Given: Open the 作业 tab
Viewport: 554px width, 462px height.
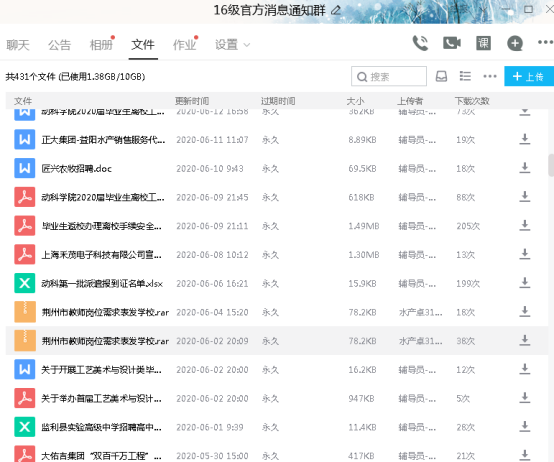Looking at the screenshot, I should pos(184,45).
